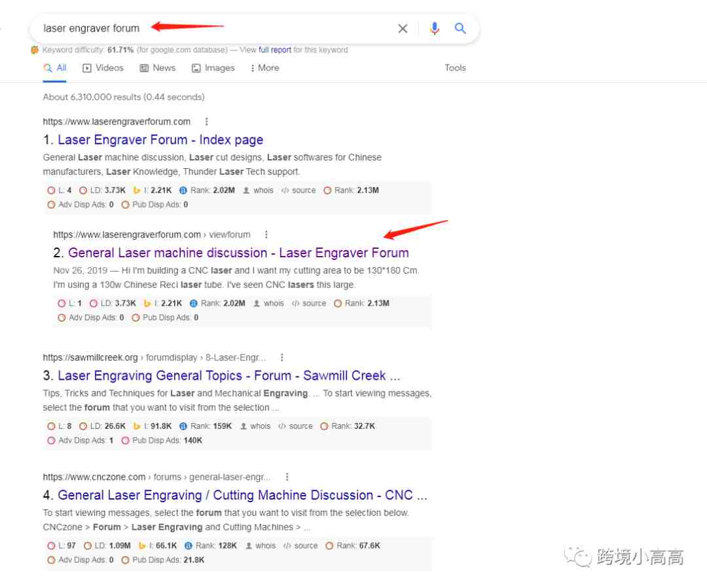This screenshot has height=588, width=707.
Task: Click Alexa Rank 159K icon in Sawmill Creek row
Action: 183,426
